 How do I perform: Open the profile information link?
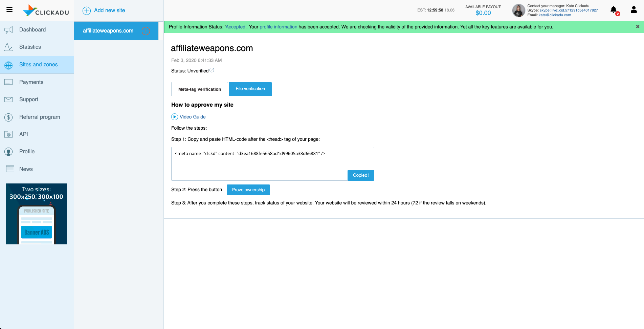(x=278, y=27)
